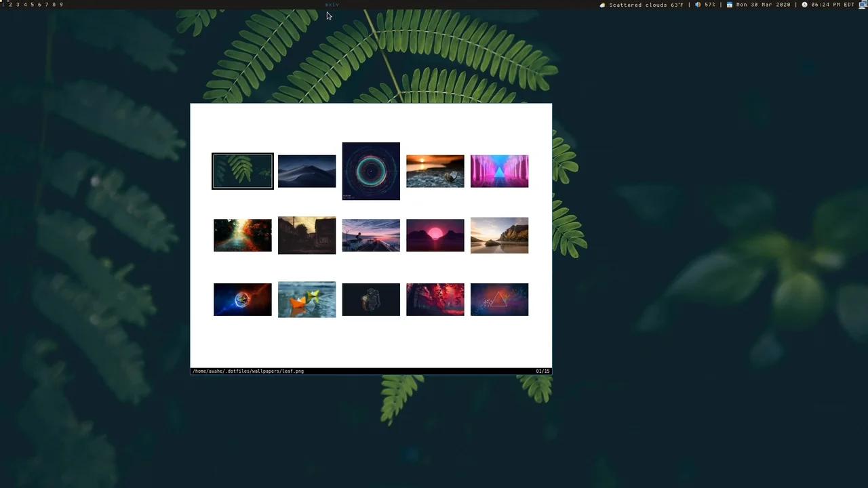Click the display icon at the far right of the bar
Screen dimensions: 868x488
[x=863, y=4]
